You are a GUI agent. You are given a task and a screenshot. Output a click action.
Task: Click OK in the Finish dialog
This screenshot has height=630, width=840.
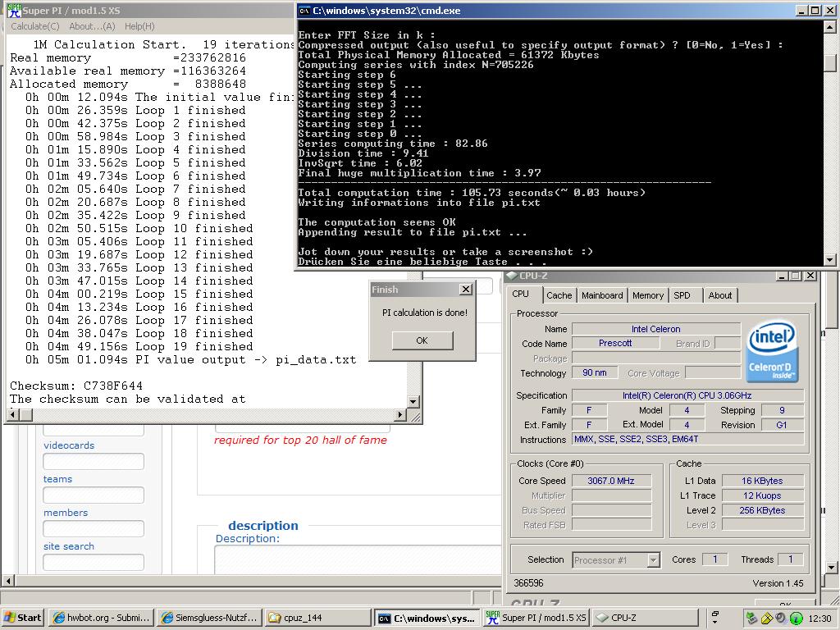[422, 340]
